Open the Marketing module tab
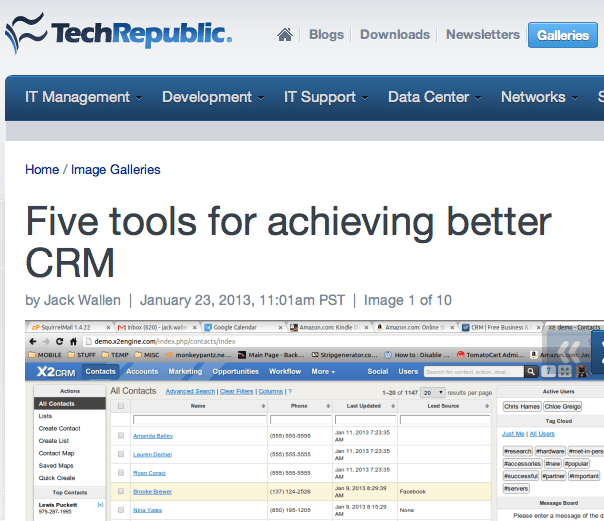604x521 pixels. click(185, 371)
